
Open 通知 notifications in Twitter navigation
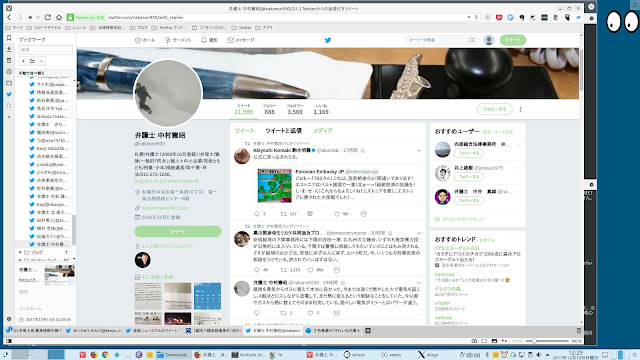pyautogui.click(x=209, y=40)
